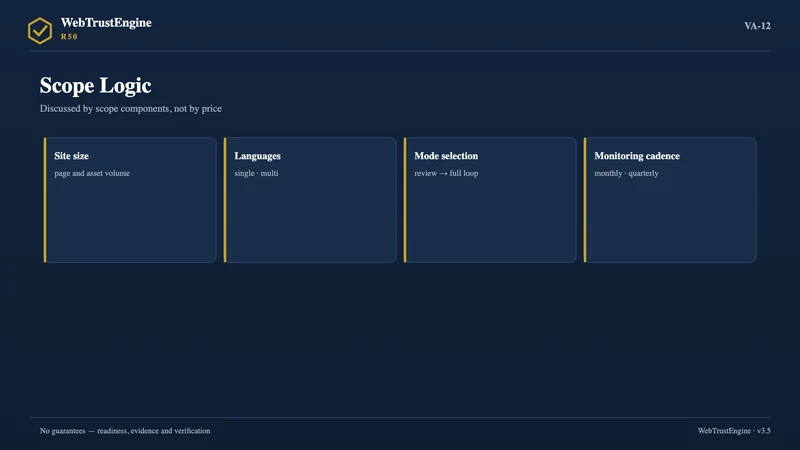Click the gold accent bar on Monitoring cadence
The image size is (800, 450).
coord(585,200)
